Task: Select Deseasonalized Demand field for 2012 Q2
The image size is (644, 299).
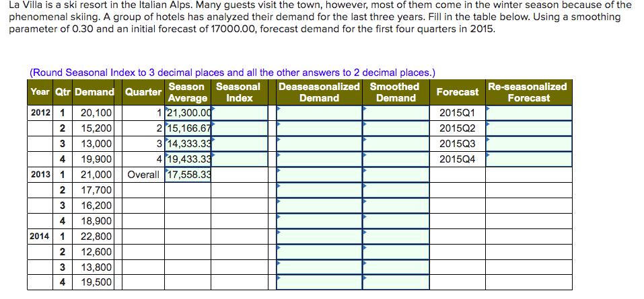Action: (x=319, y=128)
